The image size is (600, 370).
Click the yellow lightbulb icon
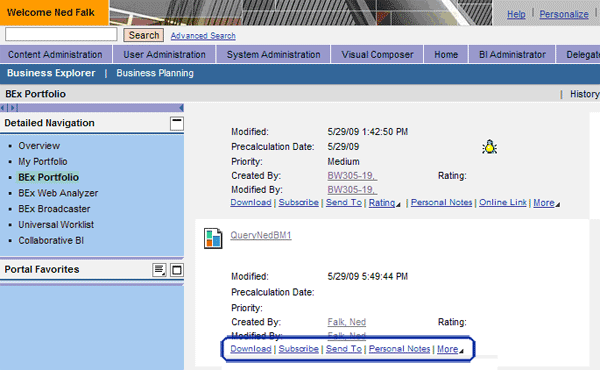pyautogui.click(x=489, y=147)
